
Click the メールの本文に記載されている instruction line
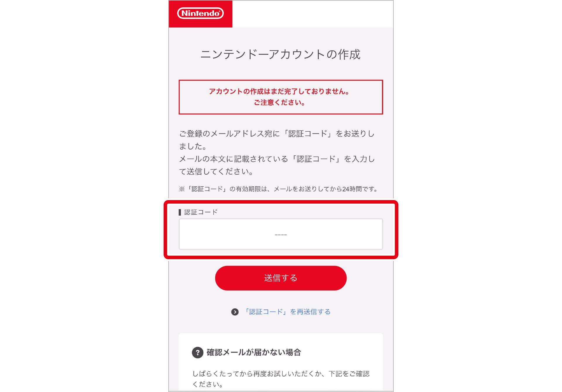point(277,159)
